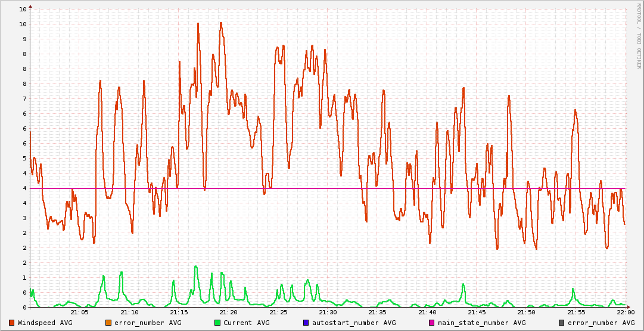Click the orange error_number AVG legend swatch
The image size is (644, 331).
pyautogui.click(x=108, y=323)
